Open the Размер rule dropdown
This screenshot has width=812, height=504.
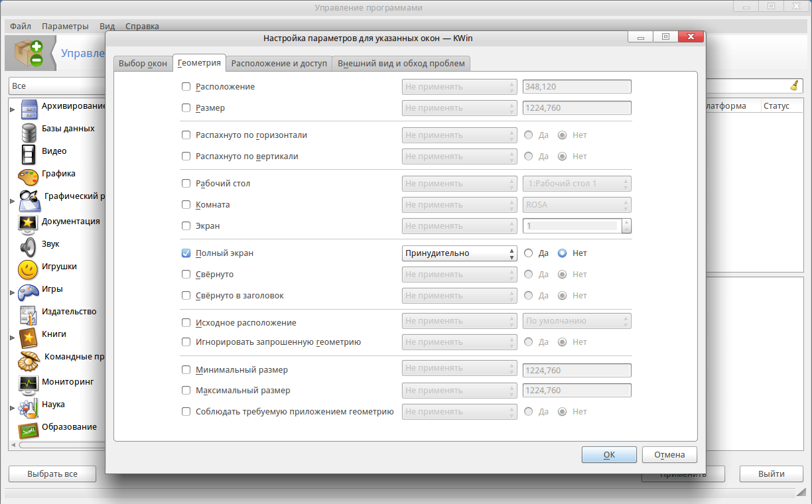click(459, 108)
